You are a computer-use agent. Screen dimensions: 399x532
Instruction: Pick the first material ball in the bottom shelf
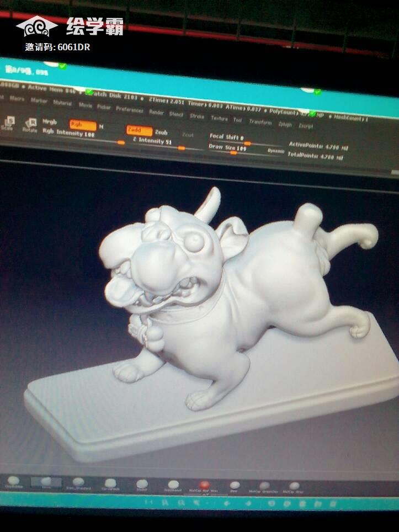tap(14, 482)
